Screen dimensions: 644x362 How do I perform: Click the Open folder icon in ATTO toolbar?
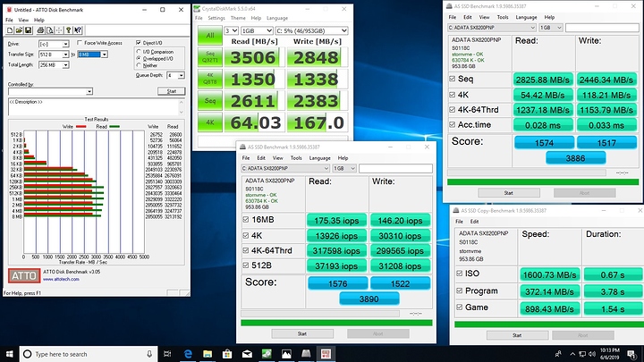[x=21, y=28]
